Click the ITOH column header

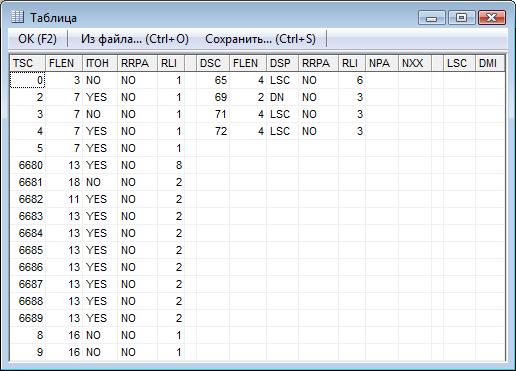pos(100,63)
